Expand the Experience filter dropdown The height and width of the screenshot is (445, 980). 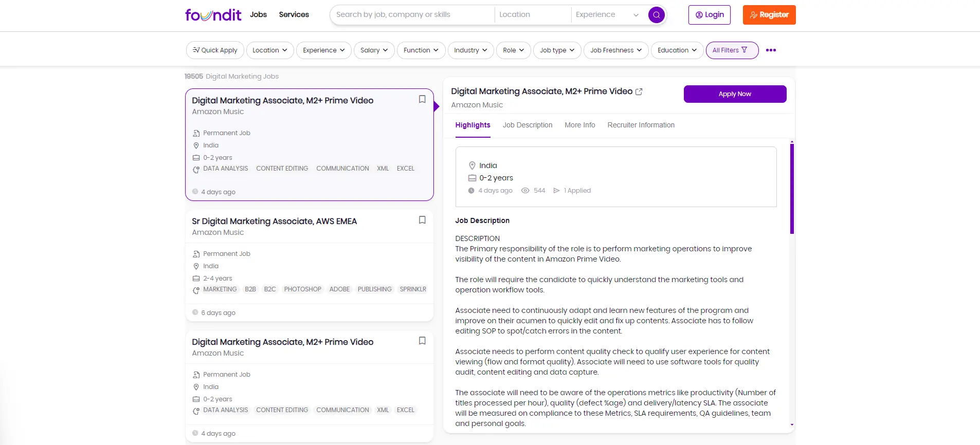pyautogui.click(x=324, y=50)
